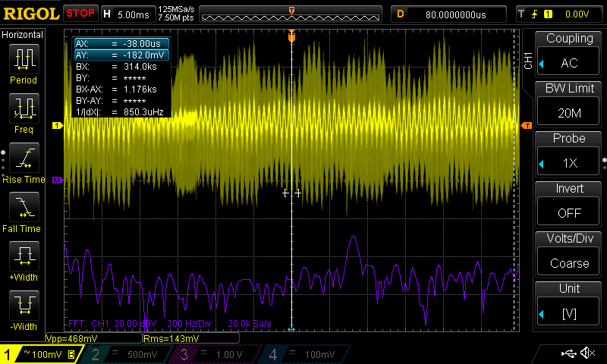
Task: Pick the -Width measurement icon
Action: click(23, 306)
